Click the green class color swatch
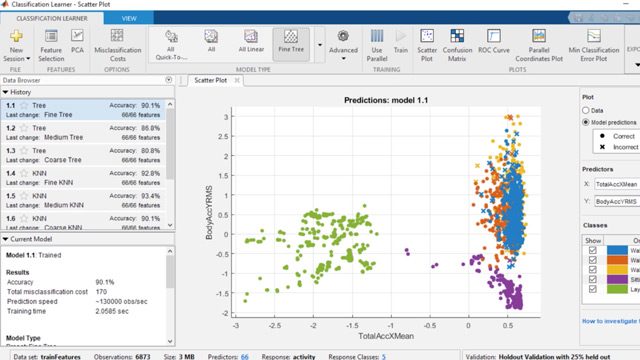Screen dimensions: 640x360 pos(617,289)
